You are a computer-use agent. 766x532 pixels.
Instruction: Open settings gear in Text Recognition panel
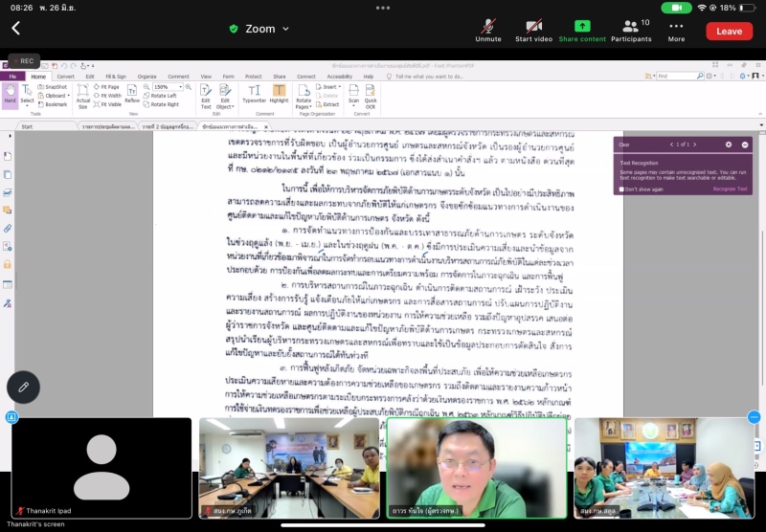pyautogui.click(x=728, y=144)
